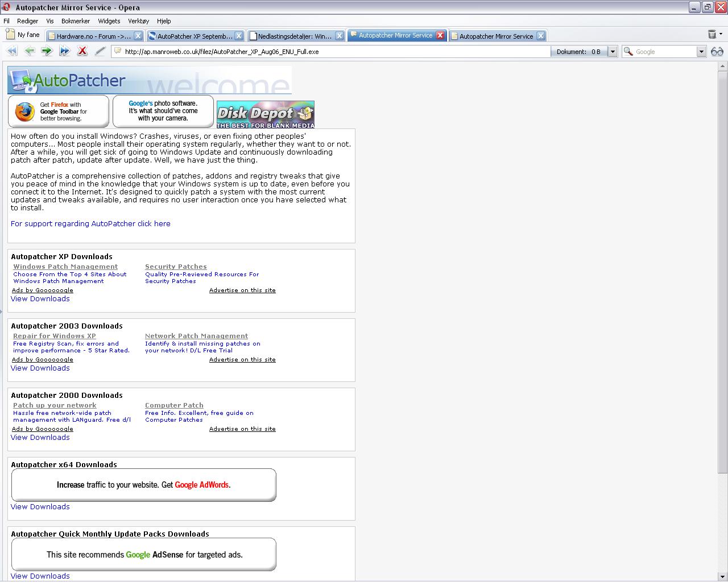The width and height of the screenshot is (728, 582).
Task: Switch to the AutoPatcher XP Septemb tab
Action: coord(195,36)
